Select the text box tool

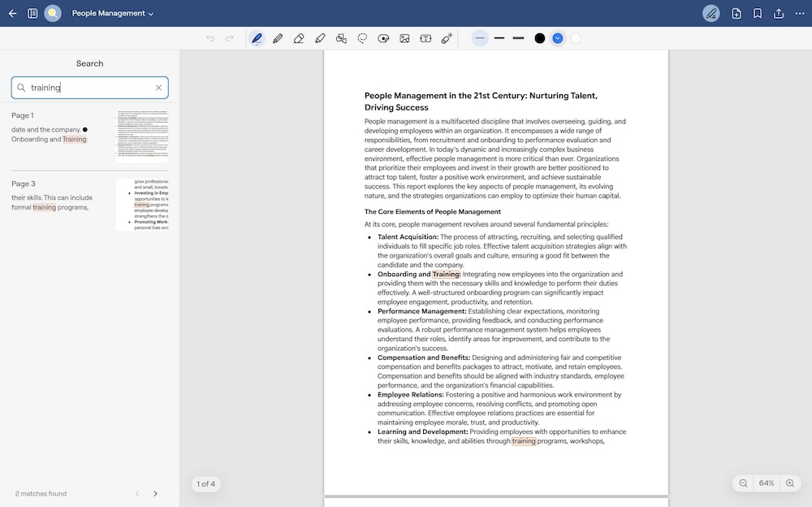tap(425, 38)
